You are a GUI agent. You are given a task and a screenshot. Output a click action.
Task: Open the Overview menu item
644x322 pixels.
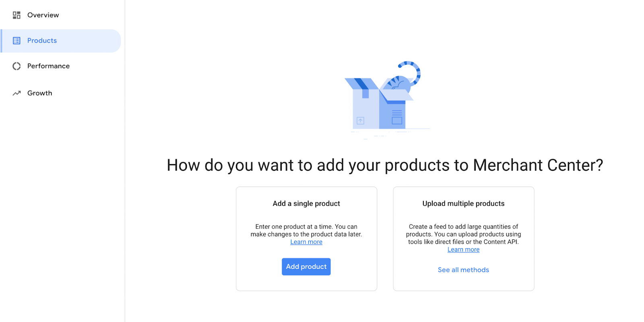tap(43, 15)
